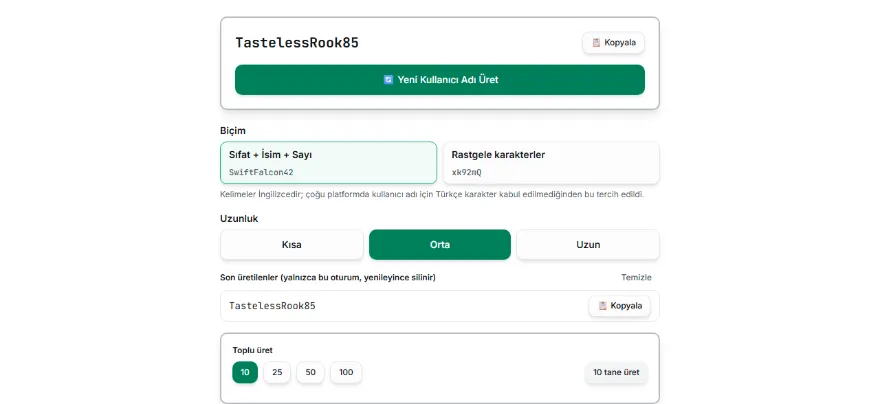Screen dimensions: 880x404
Task: Choose the Rastgele karakterler format option
Action: coord(551,163)
